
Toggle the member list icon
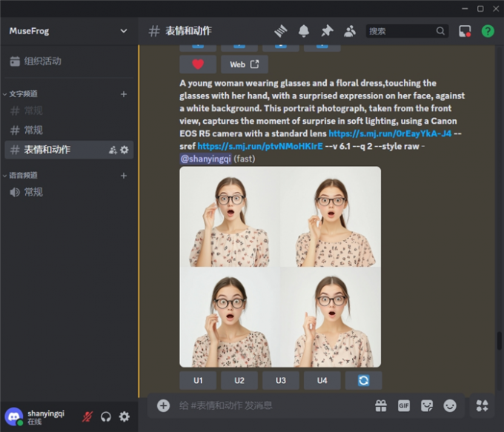350,31
